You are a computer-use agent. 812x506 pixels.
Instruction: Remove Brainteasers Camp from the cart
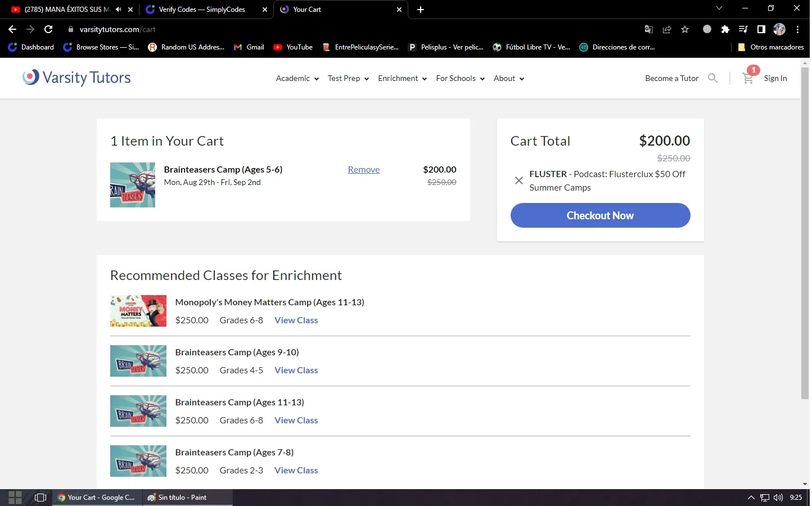pos(364,170)
